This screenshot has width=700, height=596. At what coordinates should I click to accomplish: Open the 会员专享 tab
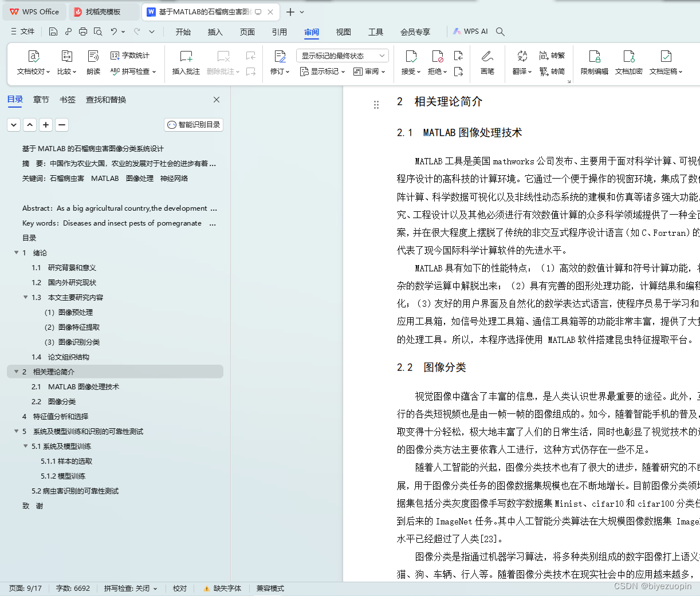click(x=415, y=32)
